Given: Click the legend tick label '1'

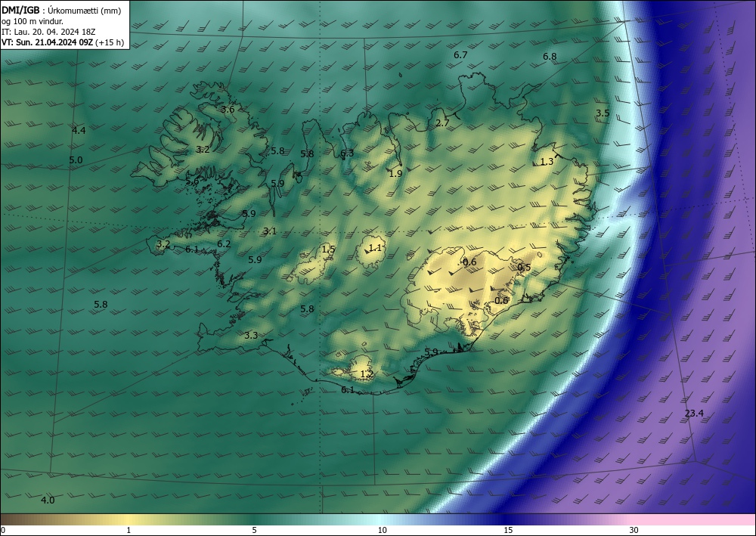Looking at the screenshot, I should [x=129, y=530].
